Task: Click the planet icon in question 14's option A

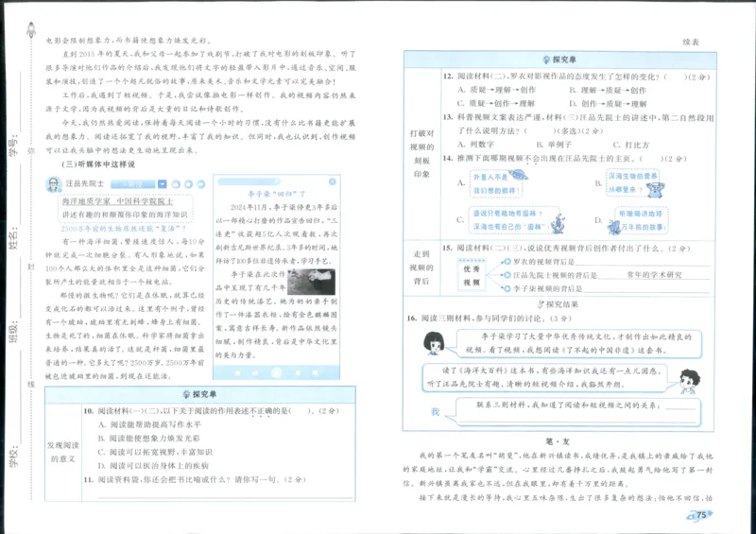Action: (x=518, y=175)
